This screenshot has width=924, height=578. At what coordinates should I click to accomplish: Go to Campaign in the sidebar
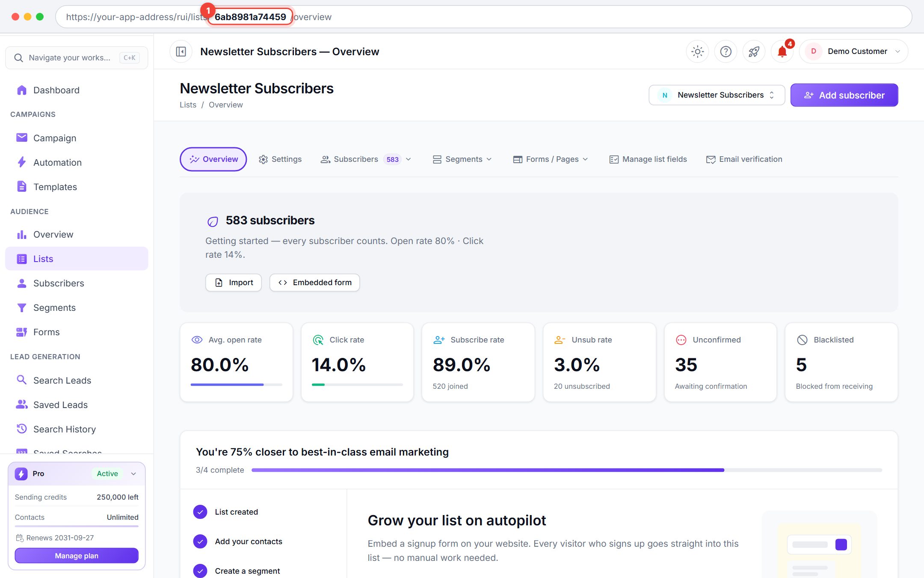[x=77, y=138]
